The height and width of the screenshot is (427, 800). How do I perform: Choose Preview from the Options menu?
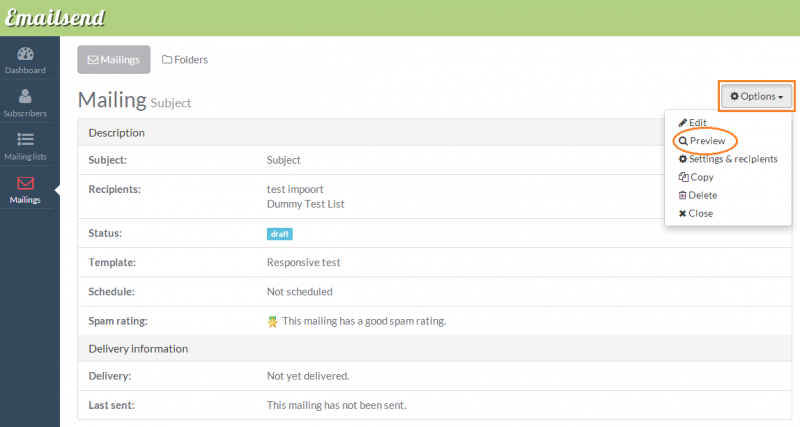click(707, 141)
